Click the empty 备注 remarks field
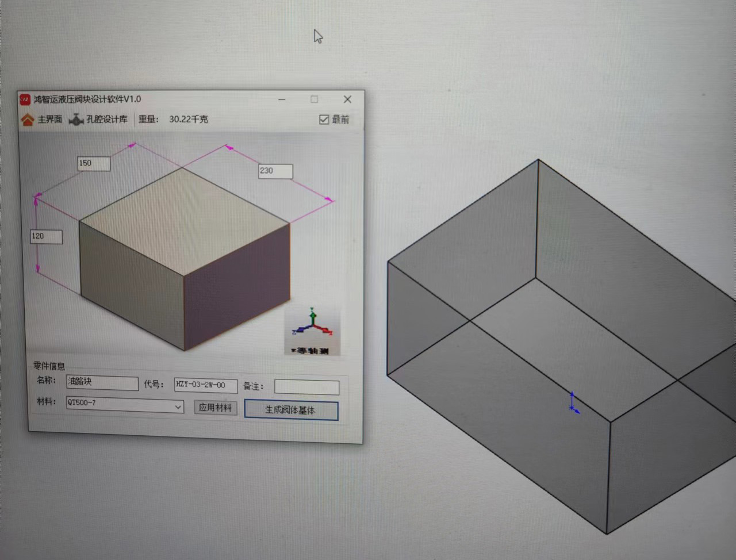 point(306,386)
